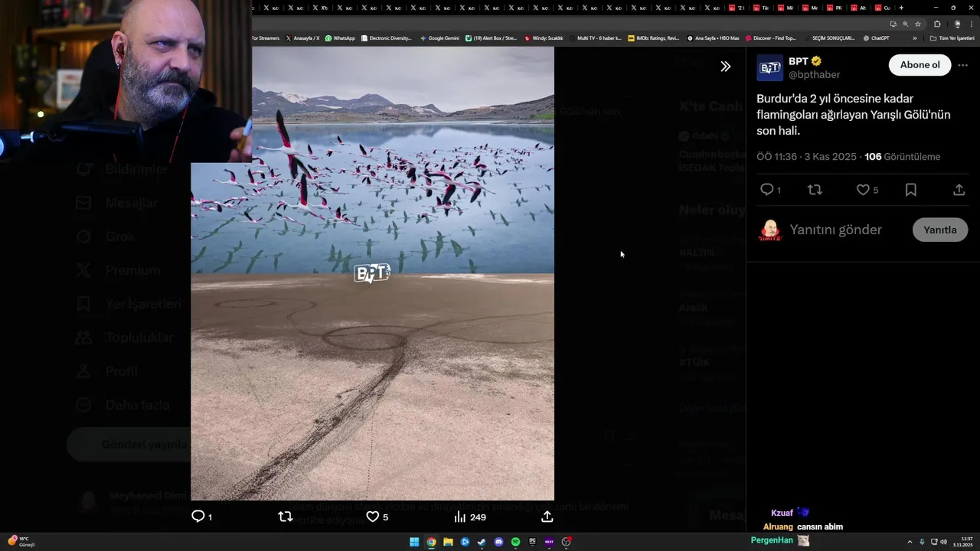Open the volume control in tray

pyautogui.click(x=943, y=542)
